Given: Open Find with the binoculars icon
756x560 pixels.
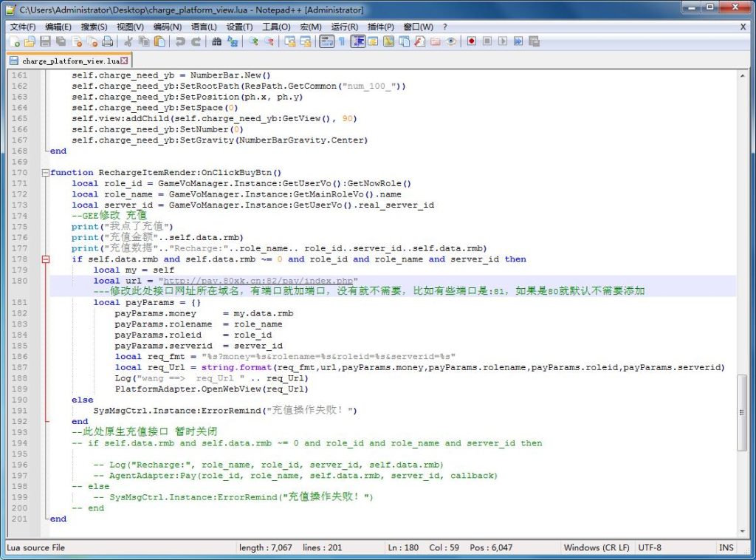Looking at the screenshot, I should click(216, 41).
